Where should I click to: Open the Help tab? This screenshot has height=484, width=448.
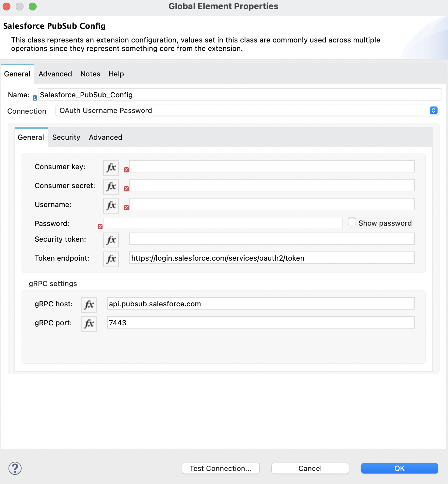click(116, 74)
